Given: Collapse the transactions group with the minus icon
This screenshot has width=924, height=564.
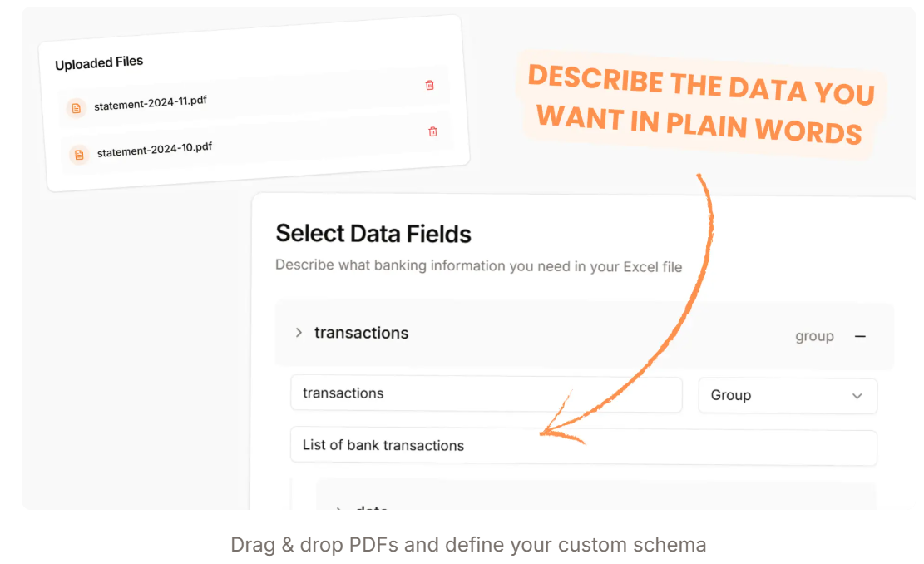Looking at the screenshot, I should click(860, 335).
